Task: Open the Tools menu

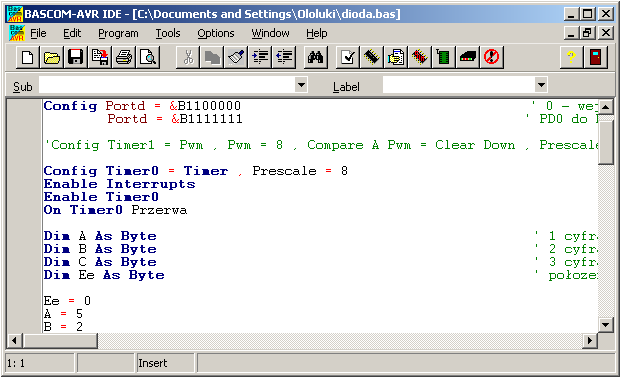Action: point(168,34)
